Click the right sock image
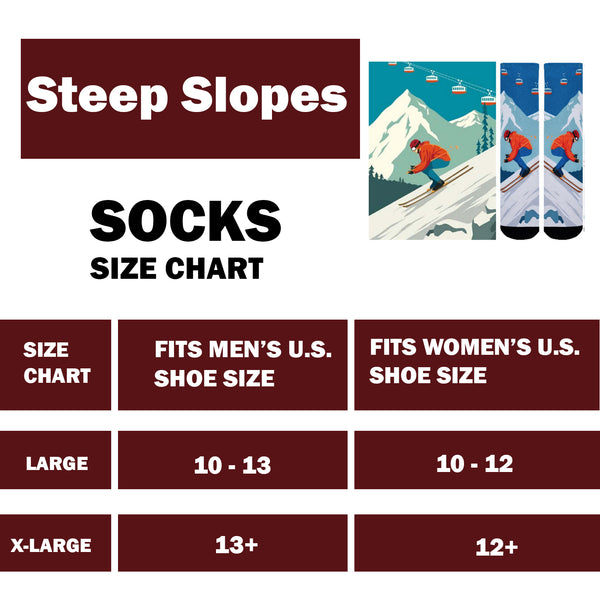The image size is (600, 600). pyautogui.click(x=563, y=150)
